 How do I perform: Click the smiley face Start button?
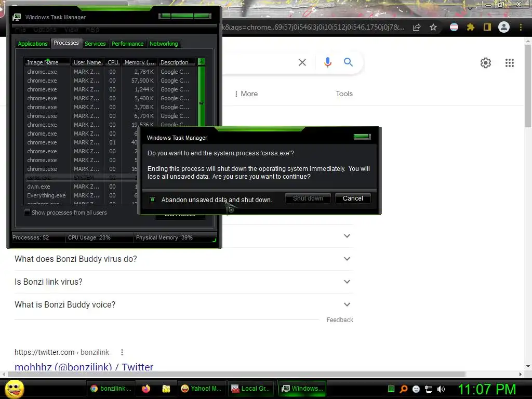(x=14, y=389)
